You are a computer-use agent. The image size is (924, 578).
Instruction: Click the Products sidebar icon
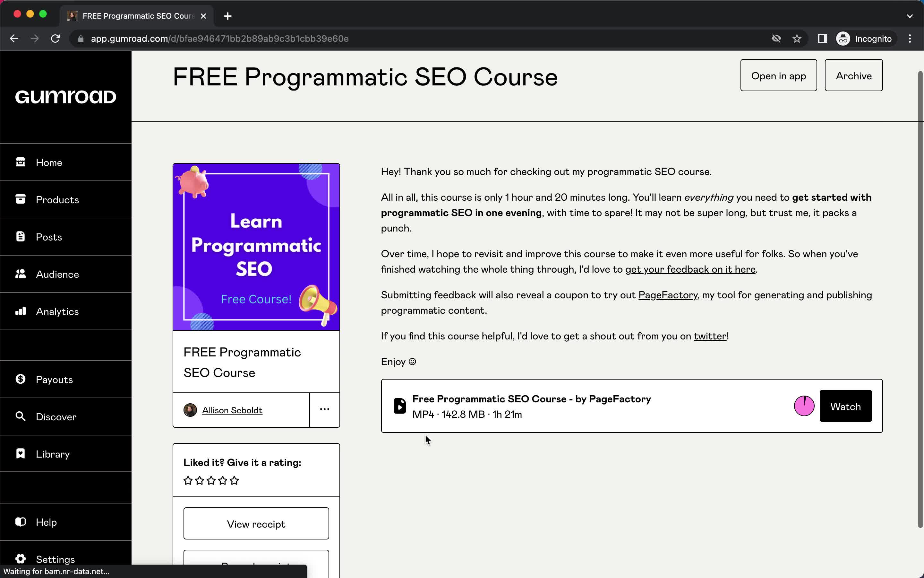(x=20, y=199)
